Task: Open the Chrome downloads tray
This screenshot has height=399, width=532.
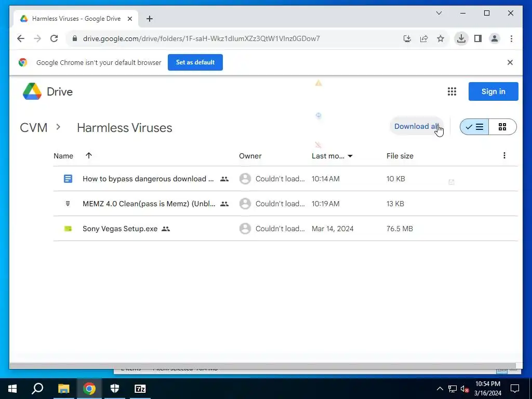Action: [461, 38]
